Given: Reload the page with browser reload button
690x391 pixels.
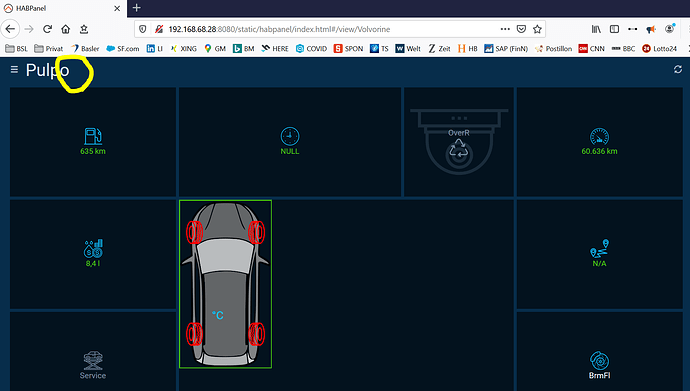Looking at the screenshot, I should 48,29.
